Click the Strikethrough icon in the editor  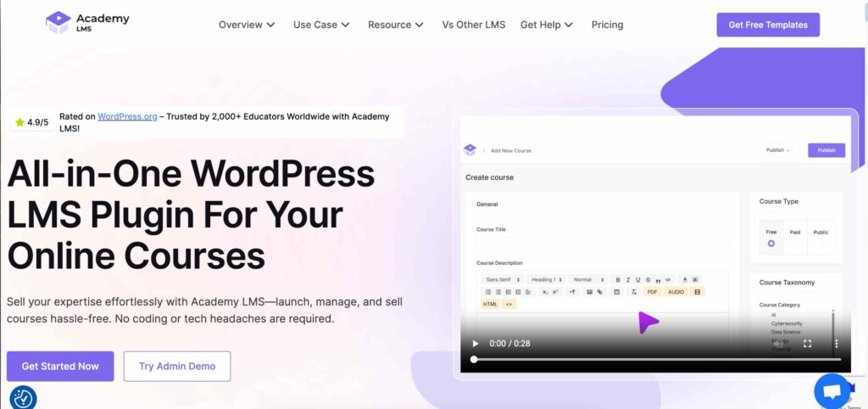[648, 280]
